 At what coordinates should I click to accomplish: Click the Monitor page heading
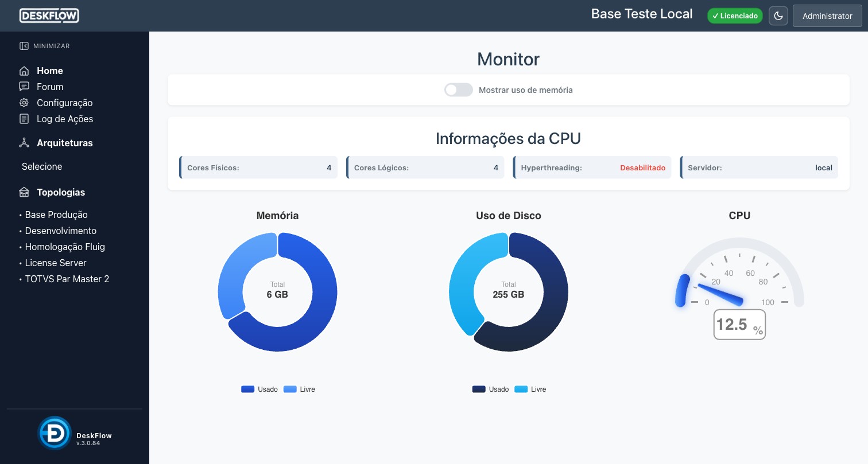pos(508,59)
